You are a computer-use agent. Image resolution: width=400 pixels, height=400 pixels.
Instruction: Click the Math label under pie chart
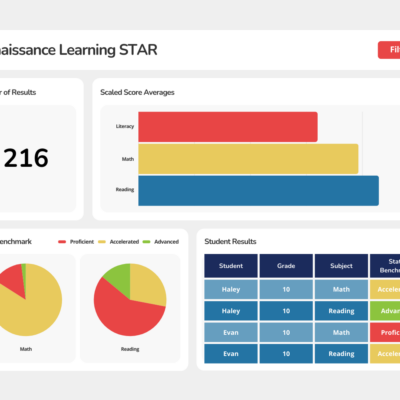[26, 349]
